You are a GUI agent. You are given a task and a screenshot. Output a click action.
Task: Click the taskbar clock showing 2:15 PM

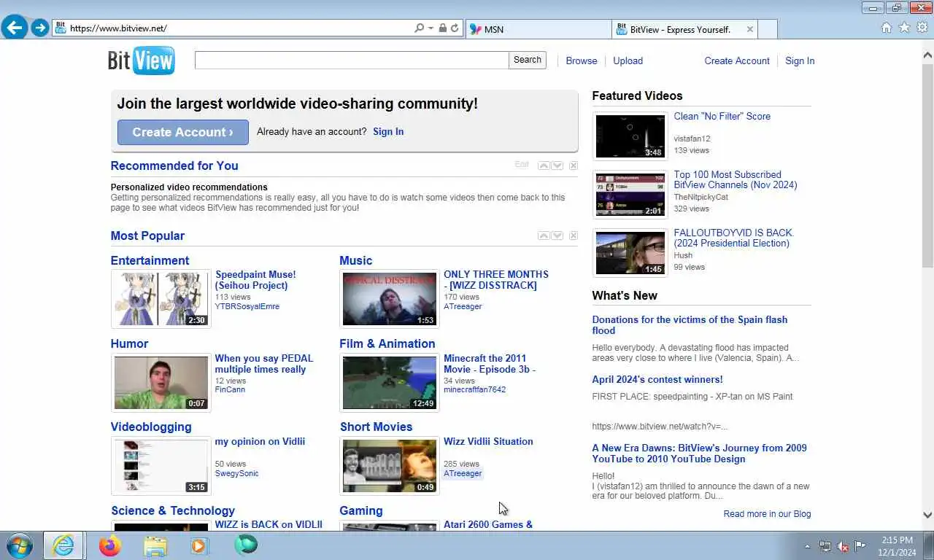click(x=897, y=546)
